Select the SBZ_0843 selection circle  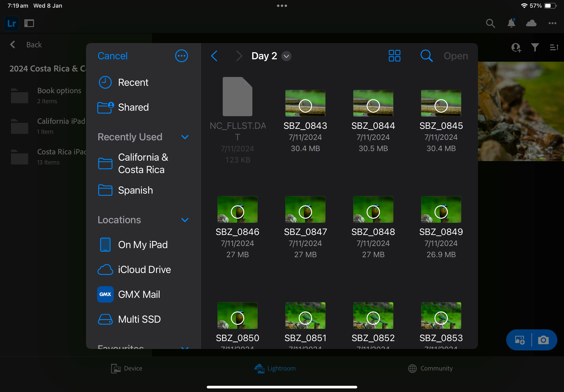coord(305,106)
